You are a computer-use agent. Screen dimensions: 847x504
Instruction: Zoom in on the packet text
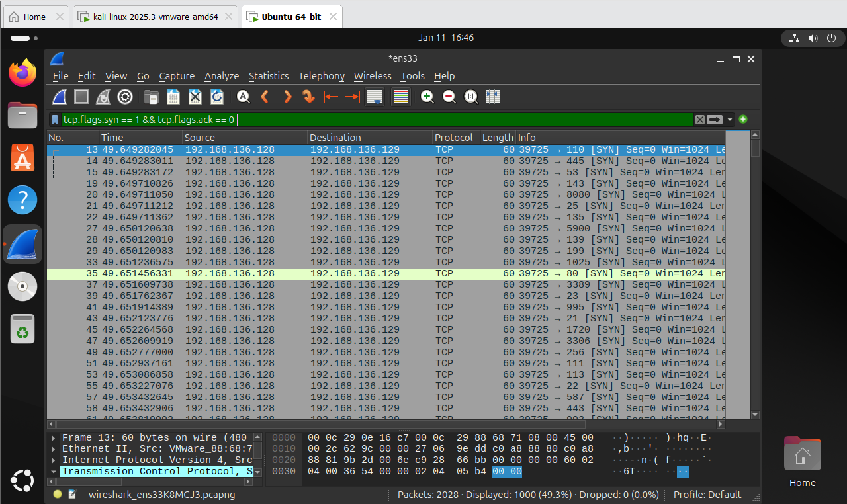(427, 97)
